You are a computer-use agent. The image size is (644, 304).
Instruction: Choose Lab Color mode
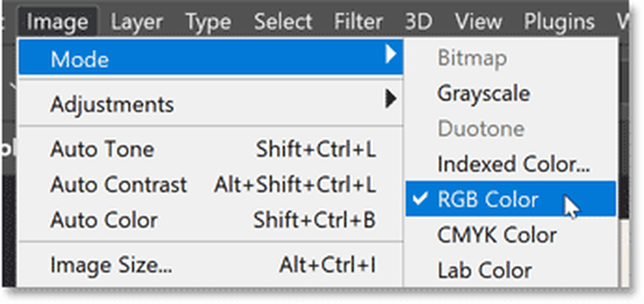tap(484, 270)
